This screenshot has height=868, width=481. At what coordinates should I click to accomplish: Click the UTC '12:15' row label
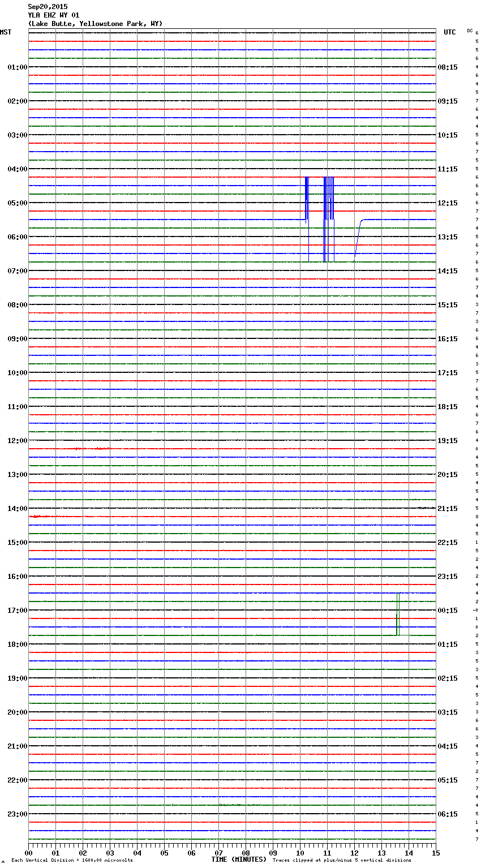pyautogui.click(x=448, y=203)
